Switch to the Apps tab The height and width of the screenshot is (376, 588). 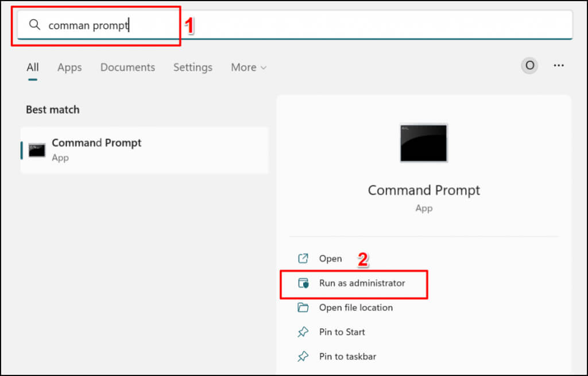69,67
